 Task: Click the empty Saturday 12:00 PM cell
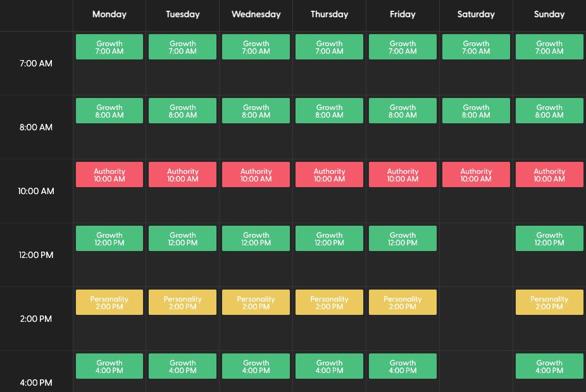pyautogui.click(x=476, y=255)
